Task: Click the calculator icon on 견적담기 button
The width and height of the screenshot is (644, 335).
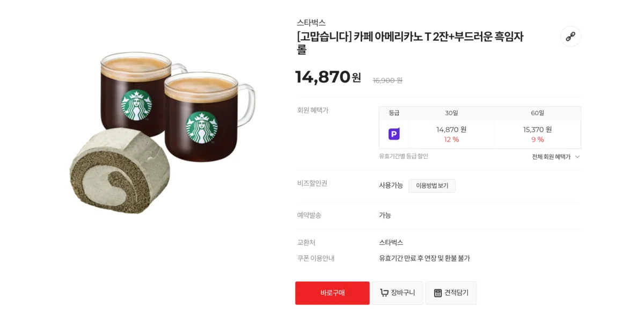Action: [437, 293]
